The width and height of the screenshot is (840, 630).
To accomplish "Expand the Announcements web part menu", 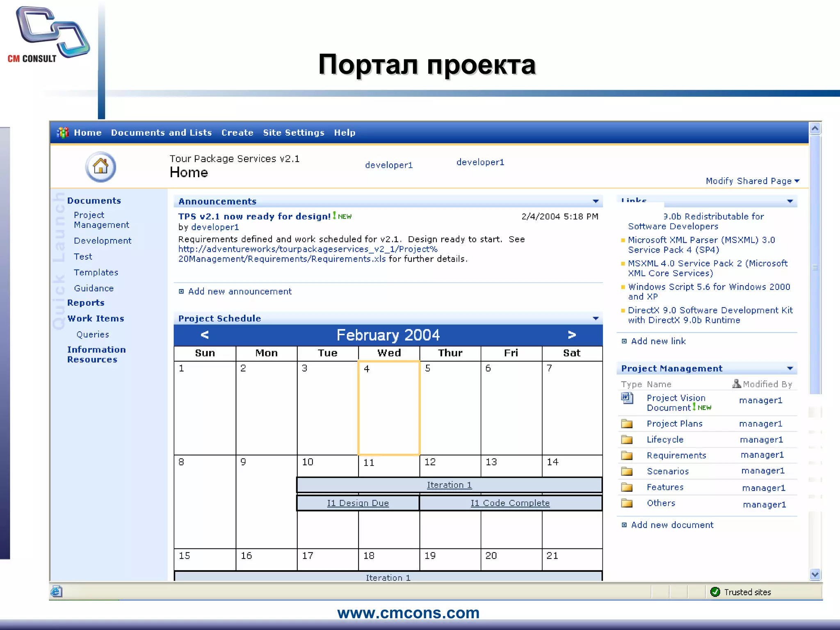I will [x=596, y=201].
